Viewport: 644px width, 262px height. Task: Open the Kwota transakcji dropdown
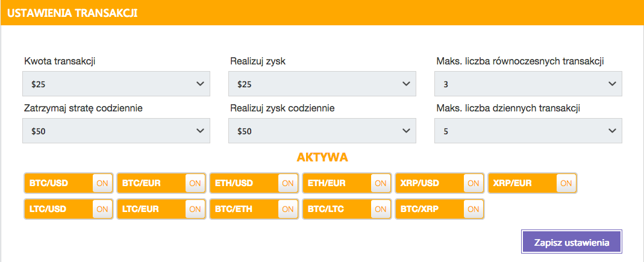tap(116, 84)
